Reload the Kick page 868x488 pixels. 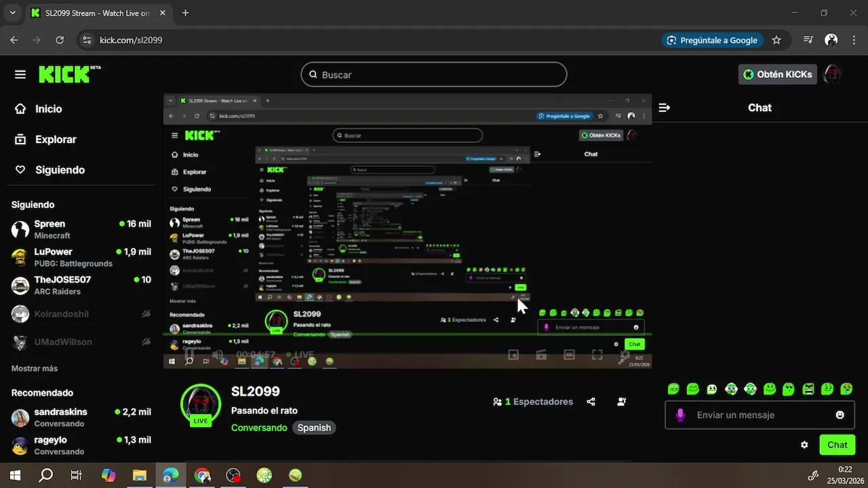click(60, 40)
